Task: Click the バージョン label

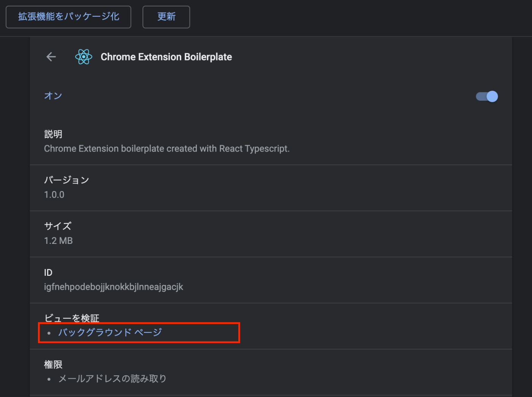Action: tap(66, 180)
